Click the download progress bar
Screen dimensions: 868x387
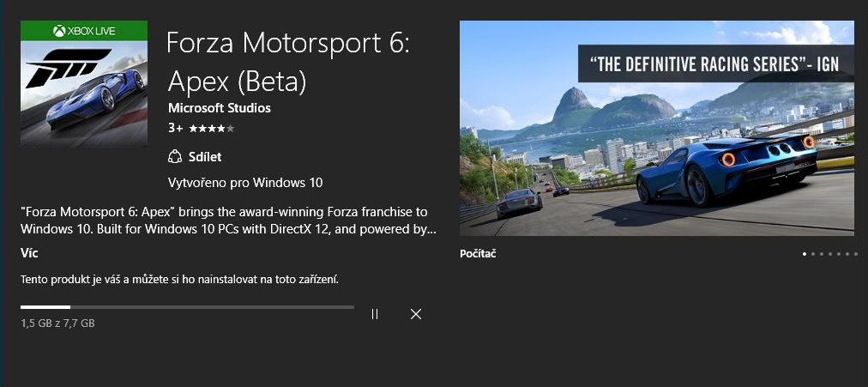point(187,306)
